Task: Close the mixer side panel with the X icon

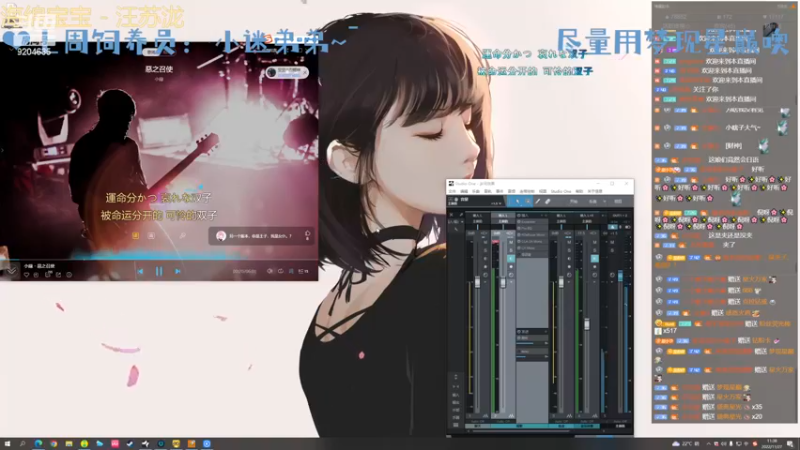Action: [x=452, y=214]
